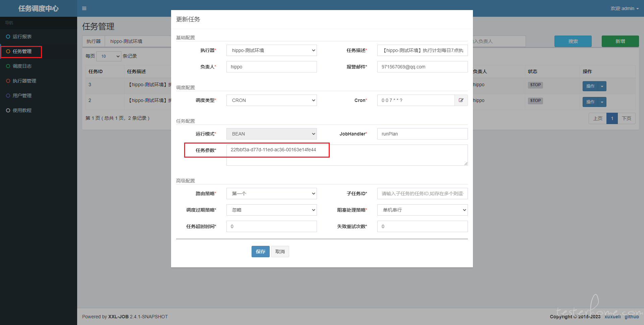Open the 每页 records-per-page dropdown
644x325 pixels.
pos(109,56)
